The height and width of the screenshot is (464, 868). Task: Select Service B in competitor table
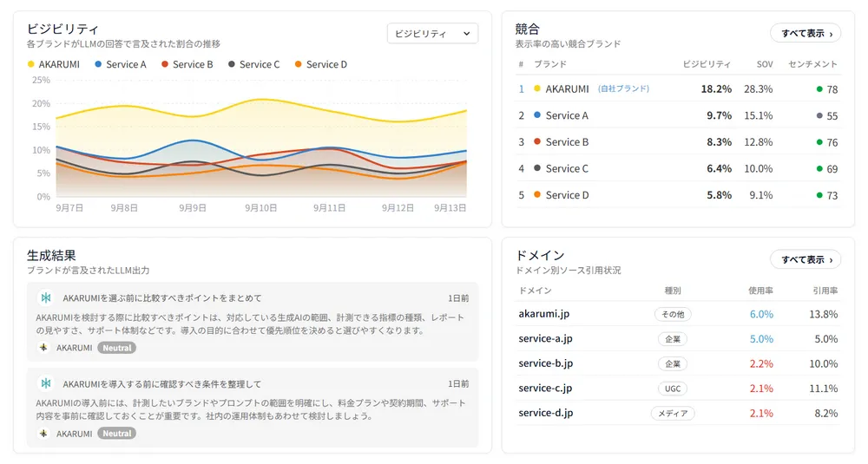click(678, 141)
